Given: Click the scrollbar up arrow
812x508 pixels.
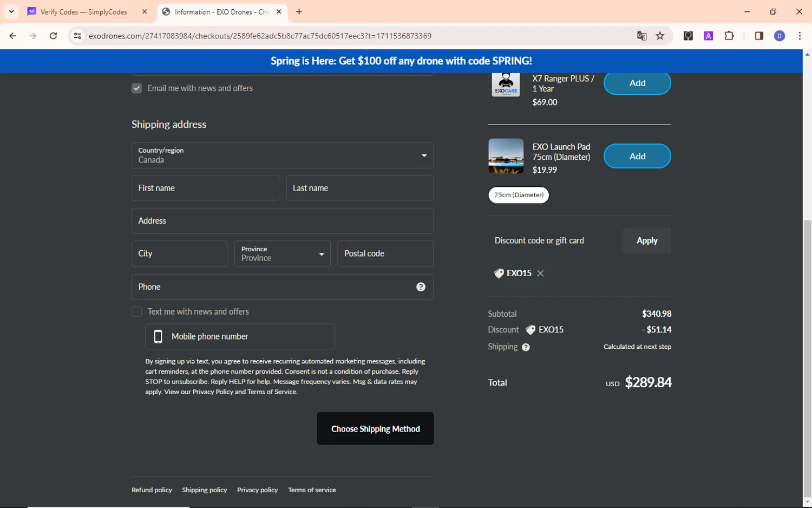Looking at the screenshot, I should click(807, 54).
